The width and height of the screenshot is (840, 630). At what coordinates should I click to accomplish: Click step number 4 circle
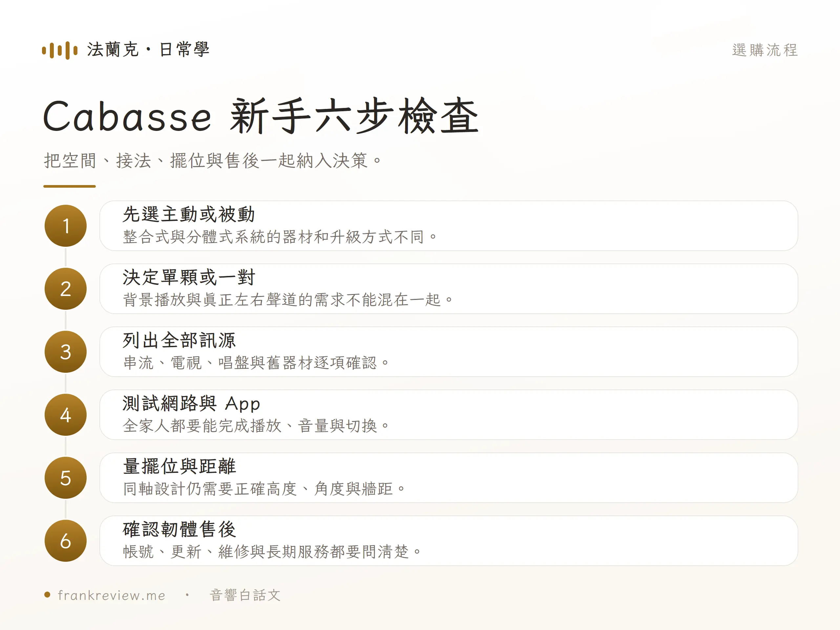[x=66, y=415]
